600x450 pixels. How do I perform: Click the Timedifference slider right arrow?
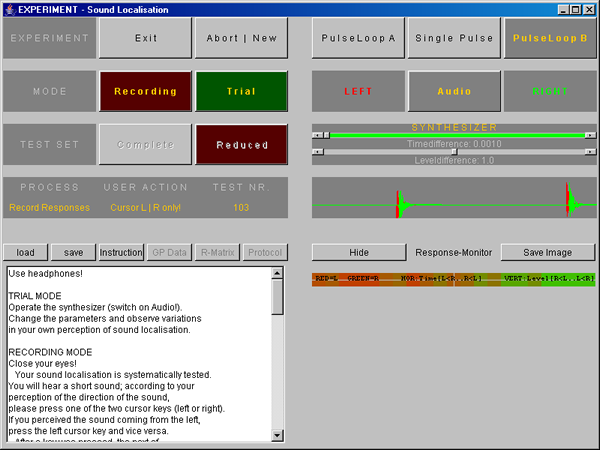click(x=590, y=135)
